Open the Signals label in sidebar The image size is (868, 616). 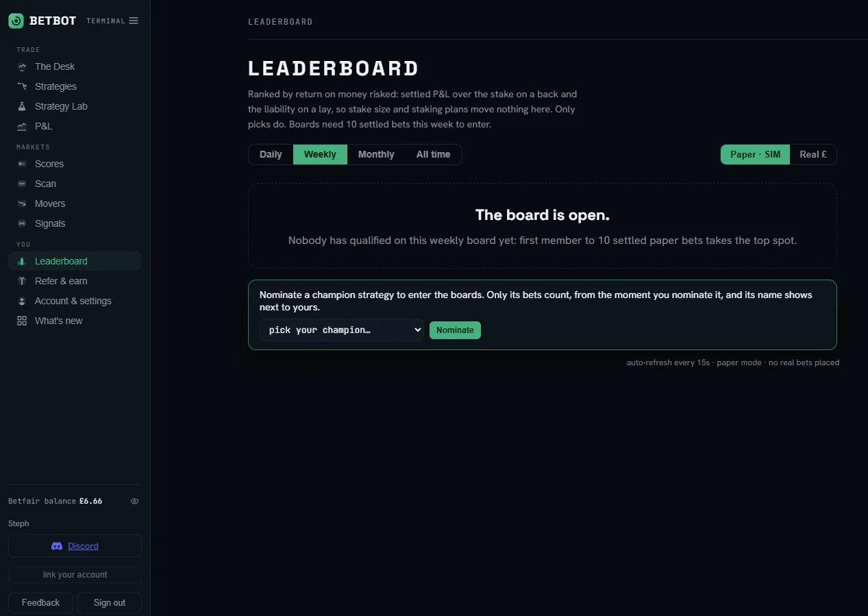click(50, 223)
